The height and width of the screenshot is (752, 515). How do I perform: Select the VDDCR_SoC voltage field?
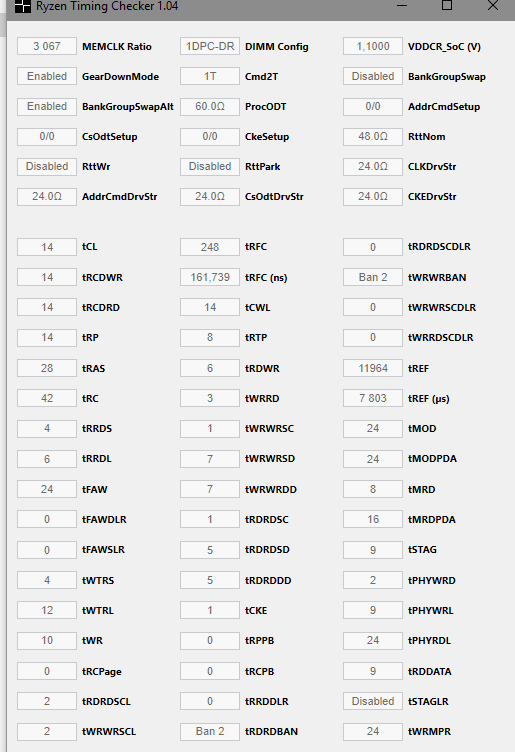(373, 47)
